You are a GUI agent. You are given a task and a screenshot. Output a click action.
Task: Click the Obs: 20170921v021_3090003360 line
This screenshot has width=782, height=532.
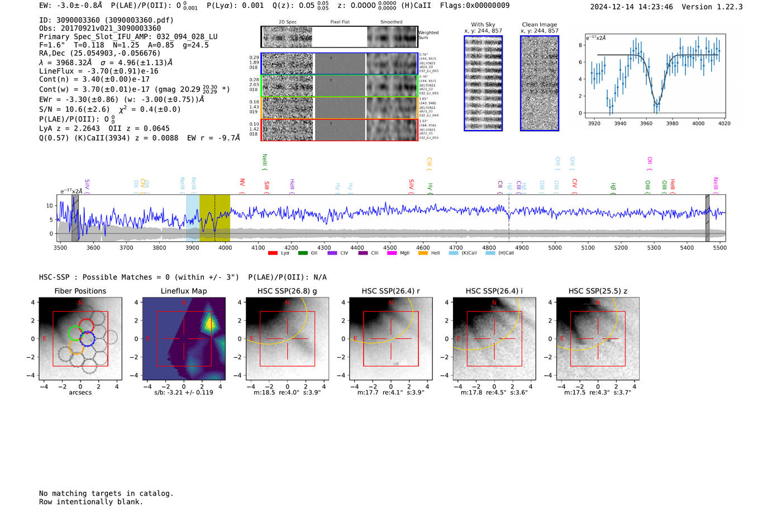click(x=100, y=28)
